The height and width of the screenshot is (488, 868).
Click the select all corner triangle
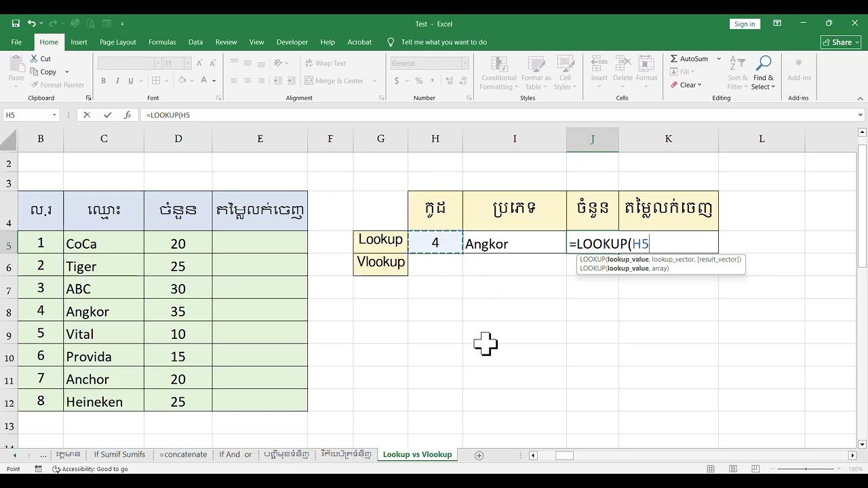(x=9, y=140)
